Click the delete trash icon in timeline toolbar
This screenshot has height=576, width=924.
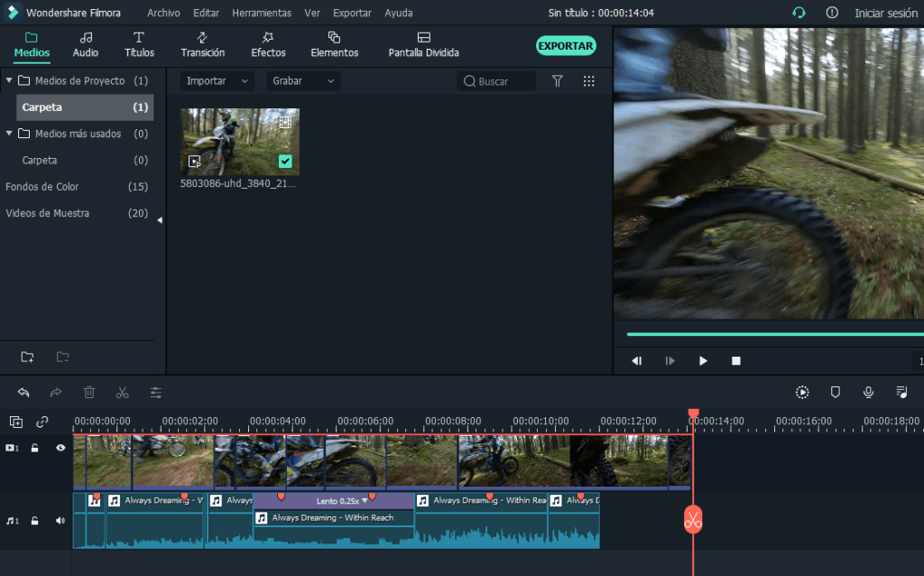coord(89,393)
